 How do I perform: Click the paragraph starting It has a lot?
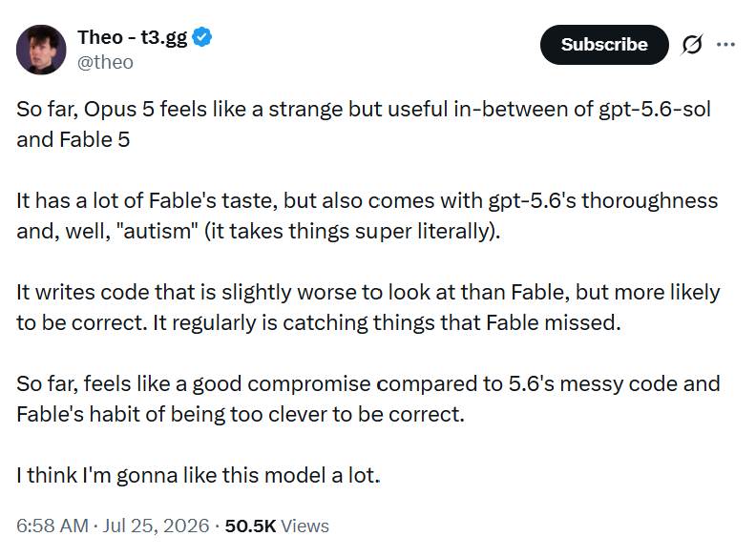(367, 216)
